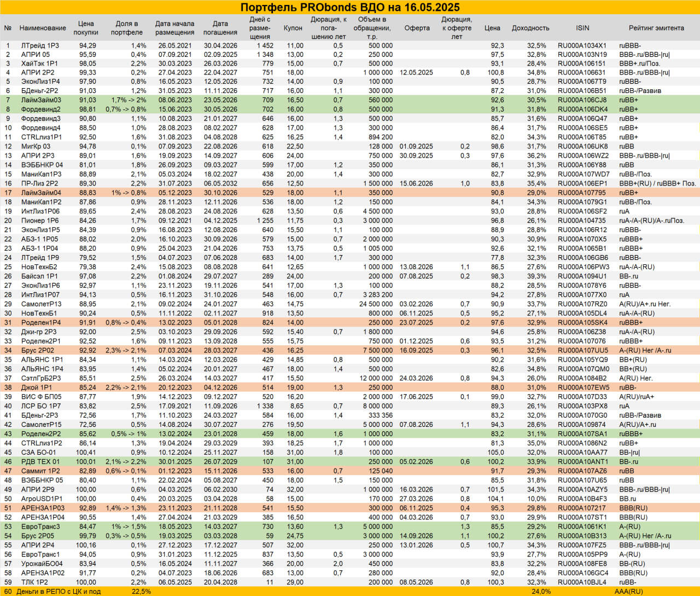Select the "РДВ ТЕХ 01" name cell
The height and width of the screenshot is (596, 700).
[x=40, y=462]
